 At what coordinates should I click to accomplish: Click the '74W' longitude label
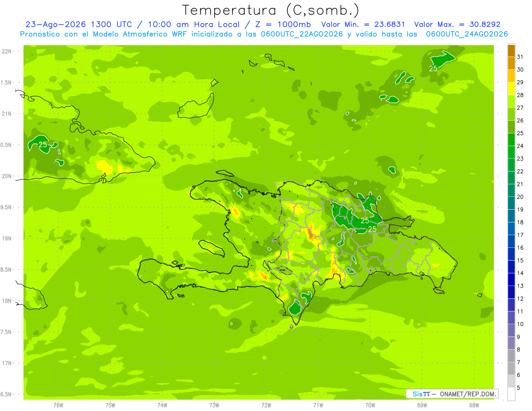point(162,405)
